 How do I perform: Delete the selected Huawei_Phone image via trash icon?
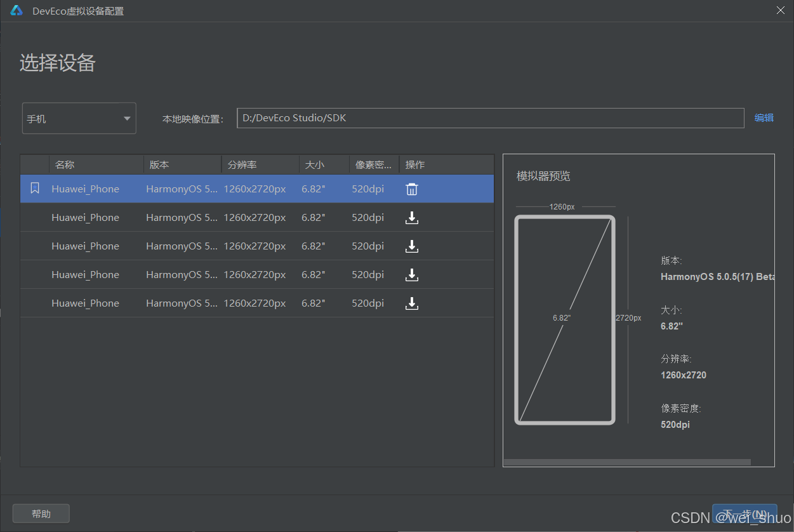[x=412, y=189]
